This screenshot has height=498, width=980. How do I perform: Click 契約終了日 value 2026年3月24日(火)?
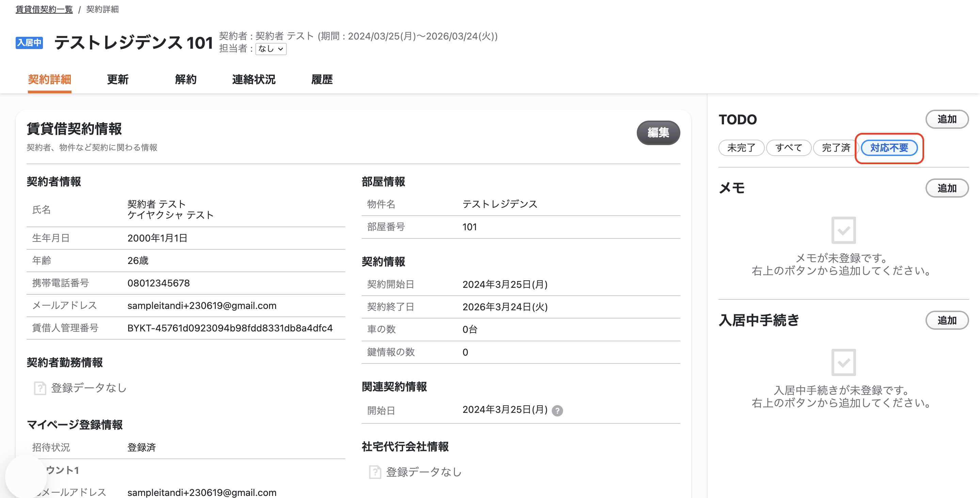tap(505, 307)
